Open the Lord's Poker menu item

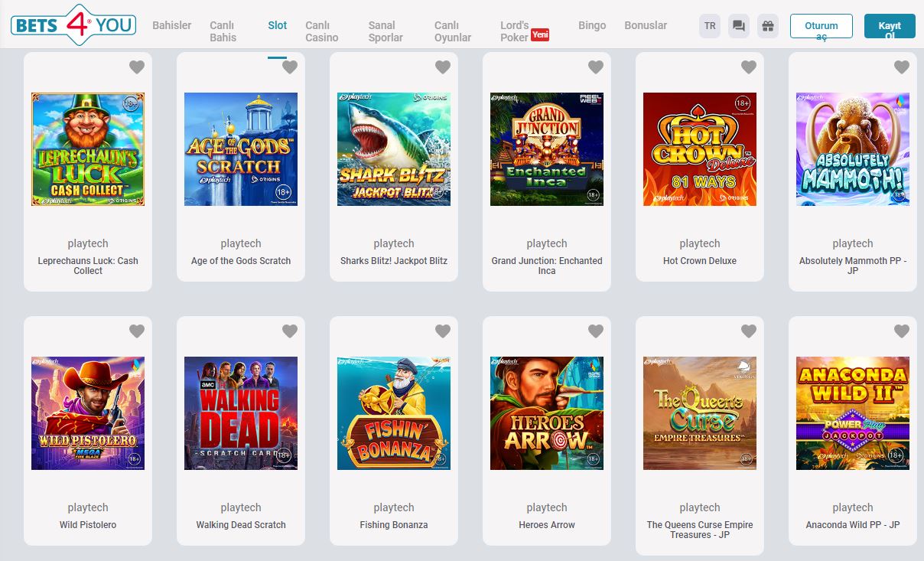tap(515, 31)
